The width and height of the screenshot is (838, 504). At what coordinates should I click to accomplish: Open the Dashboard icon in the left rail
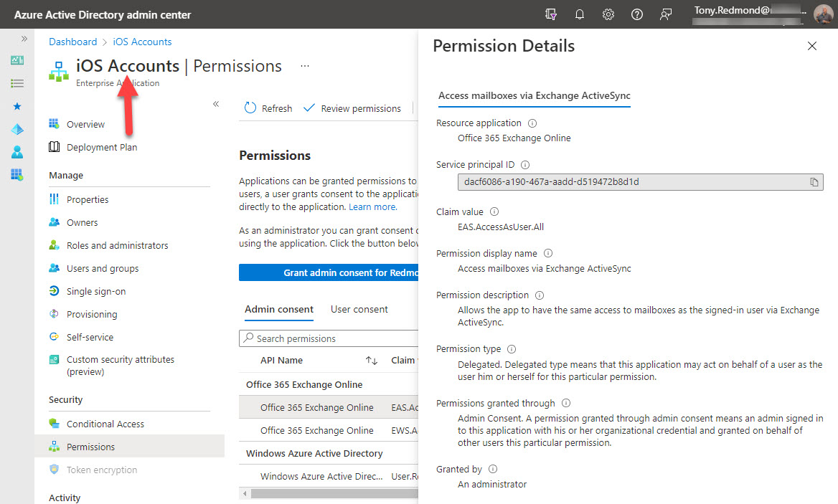pos(17,60)
